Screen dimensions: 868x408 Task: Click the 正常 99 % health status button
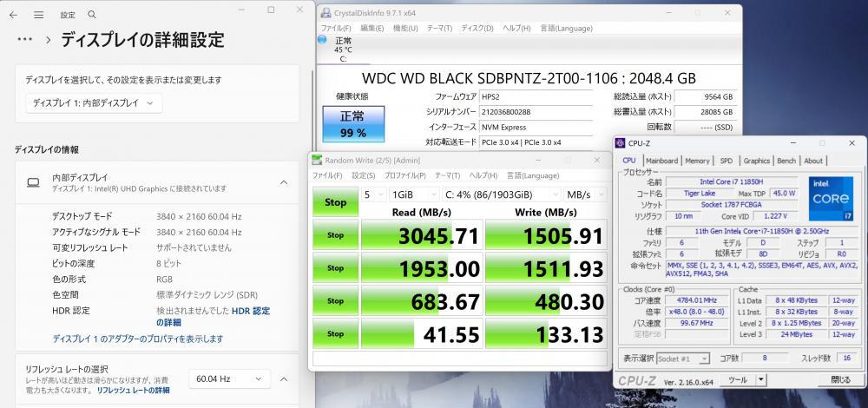pyautogui.click(x=353, y=124)
